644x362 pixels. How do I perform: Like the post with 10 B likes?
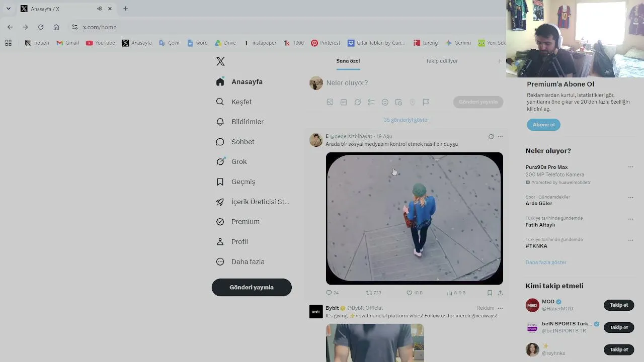414,293
